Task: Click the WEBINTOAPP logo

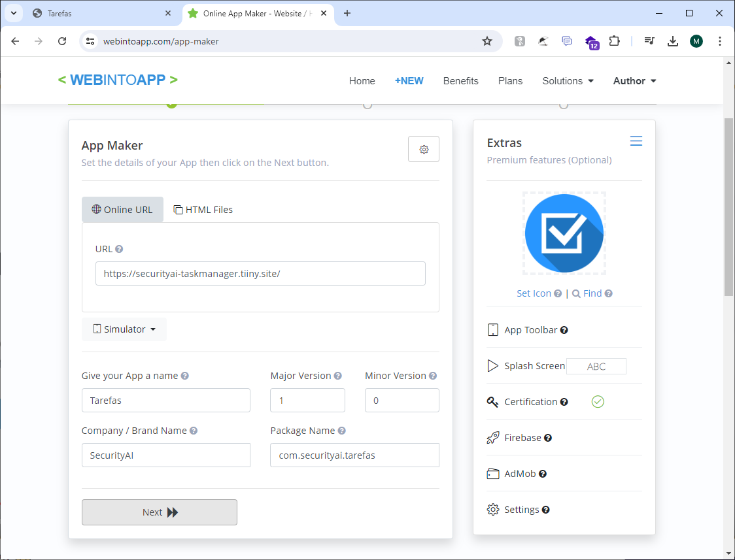Action: coord(118,80)
